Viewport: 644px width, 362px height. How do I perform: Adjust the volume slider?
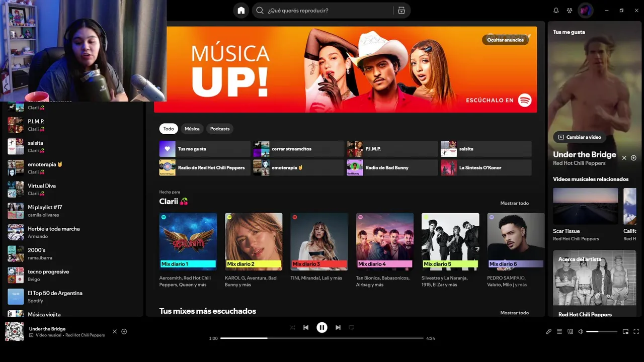pyautogui.click(x=602, y=331)
